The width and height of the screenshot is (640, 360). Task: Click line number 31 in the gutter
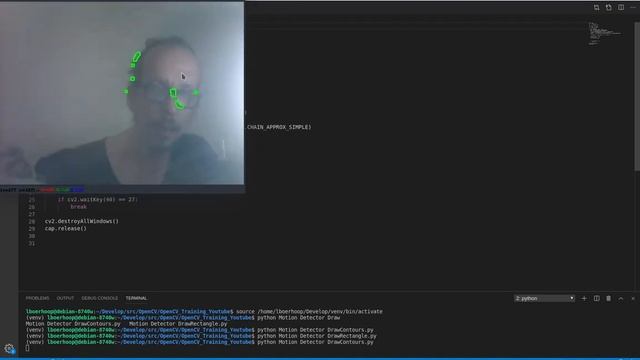point(32,244)
